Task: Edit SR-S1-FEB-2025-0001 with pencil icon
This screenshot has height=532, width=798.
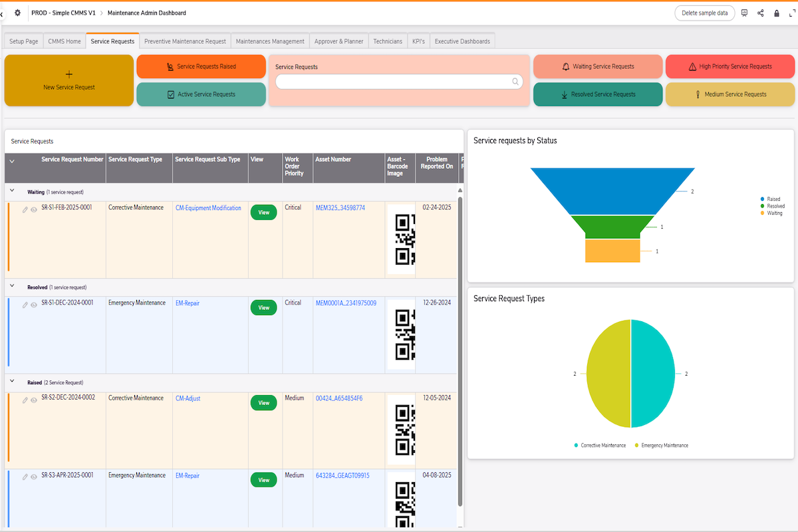Action: pos(25,209)
